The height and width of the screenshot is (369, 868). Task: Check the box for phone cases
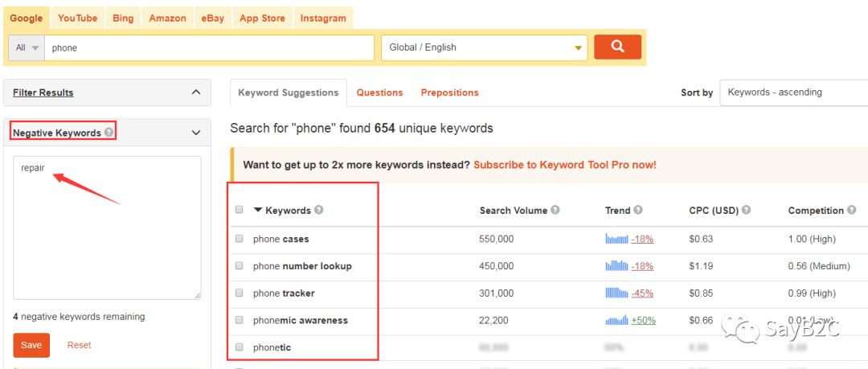click(x=239, y=239)
